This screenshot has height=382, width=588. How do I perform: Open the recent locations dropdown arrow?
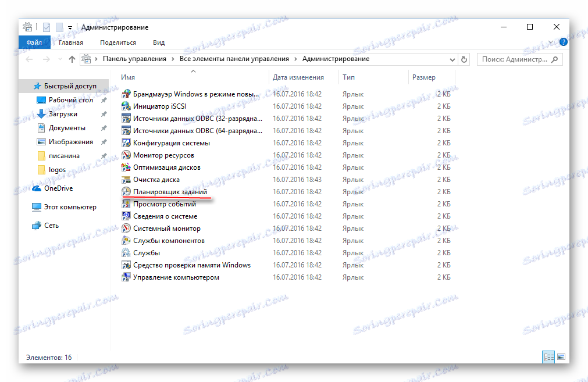(x=60, y=59)
